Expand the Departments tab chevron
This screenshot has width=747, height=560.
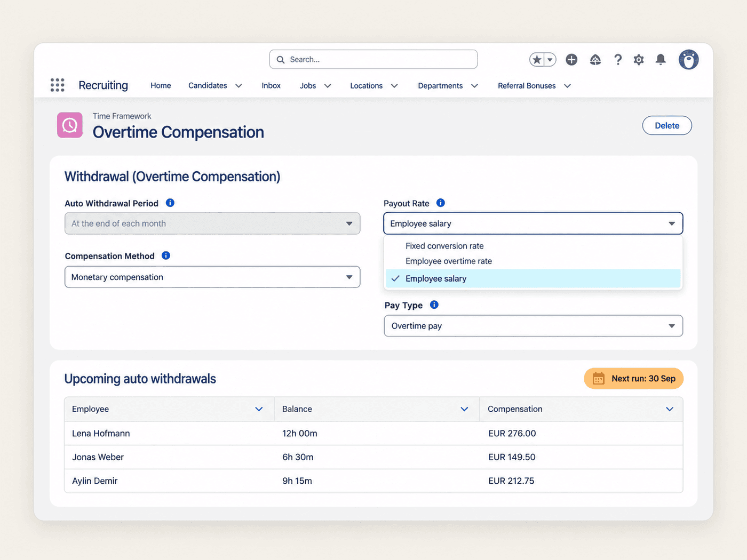[x=474, y=86]
